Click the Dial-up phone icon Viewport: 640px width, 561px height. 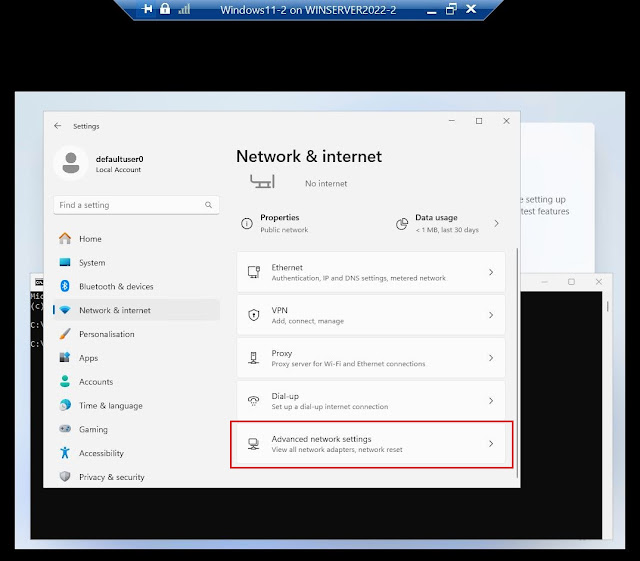point(253,401)
